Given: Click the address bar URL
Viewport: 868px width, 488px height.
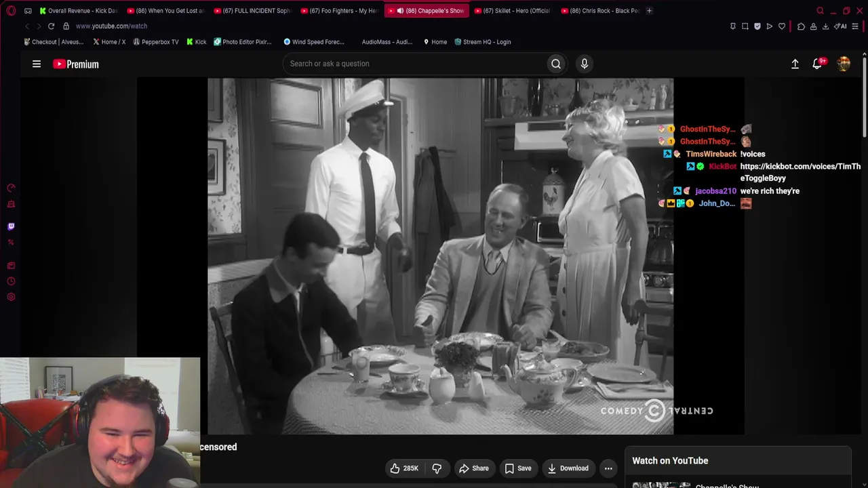Looking at the screenshot, I should tap(111, 26).
